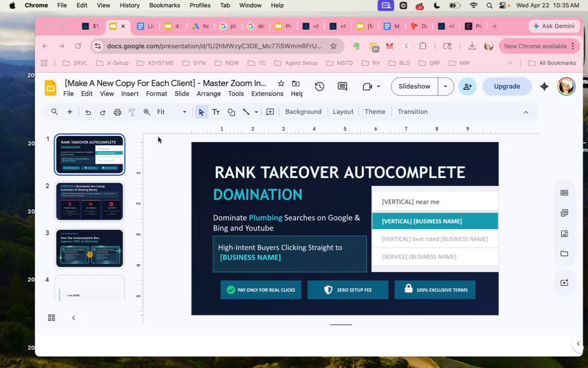The height and width of the screenshot is (368, 588).
Task: Switch to grid view of slides
Action: click(x=52, y=318)
